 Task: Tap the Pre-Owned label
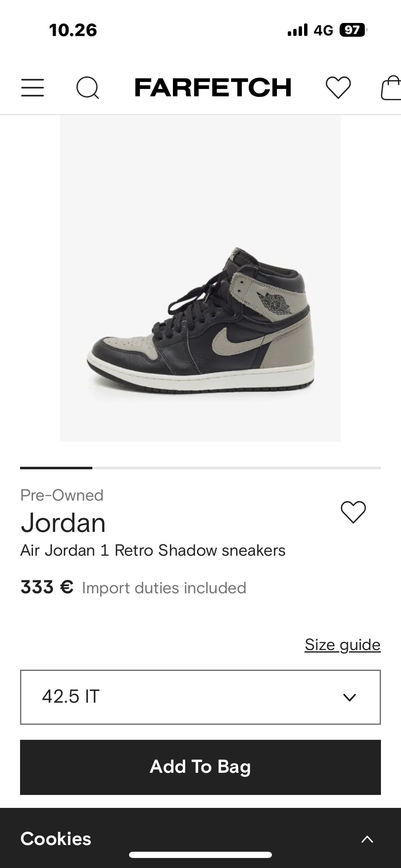(62, 495)
